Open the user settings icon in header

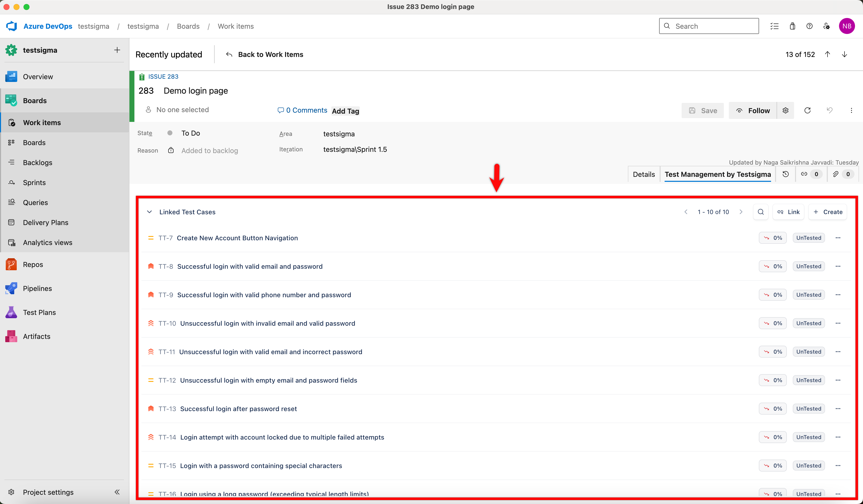tap(826, 26)
